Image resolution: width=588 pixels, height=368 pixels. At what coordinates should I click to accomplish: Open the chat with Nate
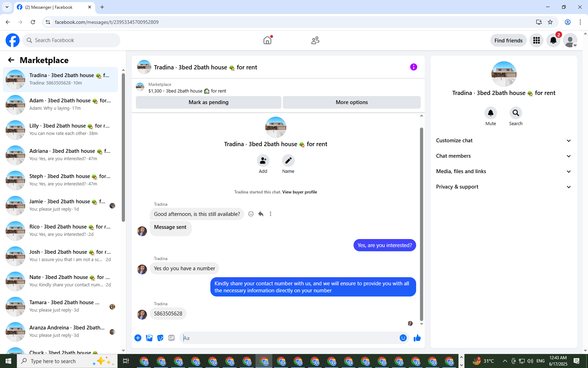[x=60, y=281]
